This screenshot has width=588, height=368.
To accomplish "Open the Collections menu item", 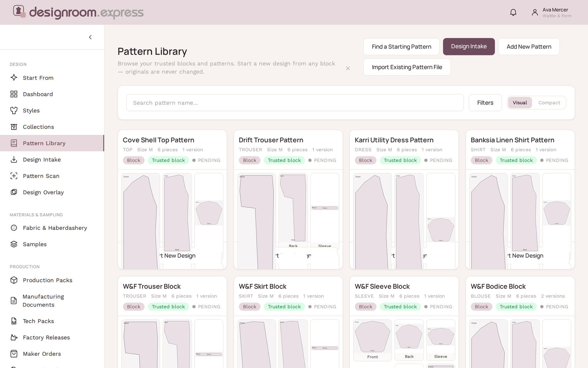I will pyautogui.click(x=52, y=127).
